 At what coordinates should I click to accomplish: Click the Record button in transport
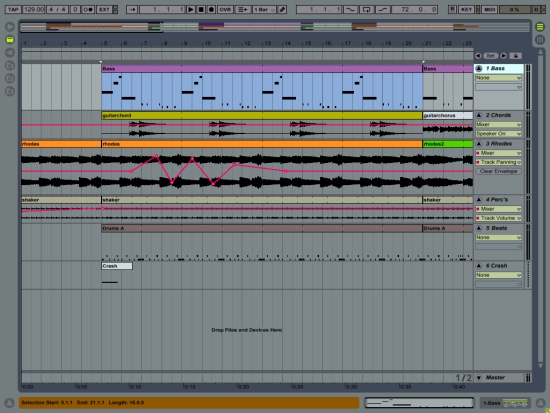pos(211,9)
